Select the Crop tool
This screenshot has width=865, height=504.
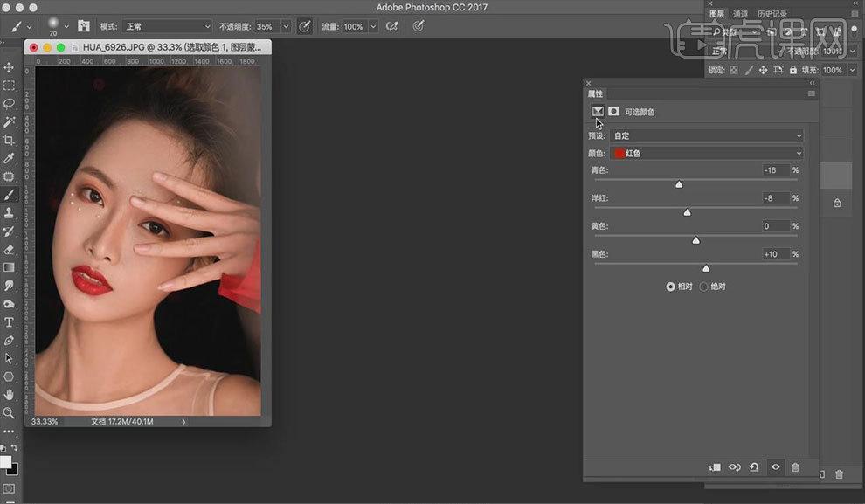(9, 140)
